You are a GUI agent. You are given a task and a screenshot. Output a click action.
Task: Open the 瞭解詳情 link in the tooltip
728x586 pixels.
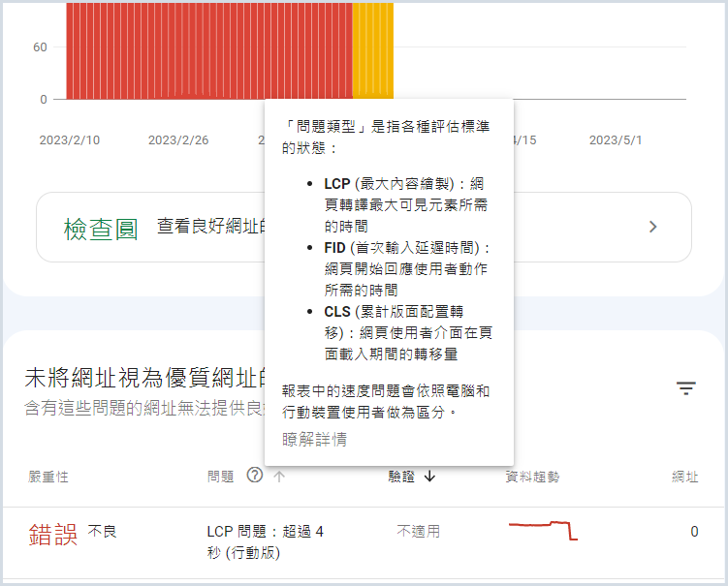pos(314,440)
